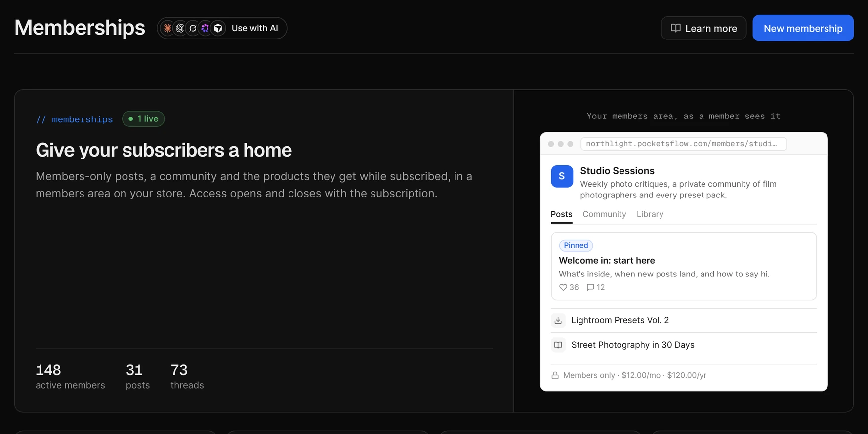Click the blue S avatar for Studio Sessions
The width and height of the screenshot is (868, 434).
point(562,176)
